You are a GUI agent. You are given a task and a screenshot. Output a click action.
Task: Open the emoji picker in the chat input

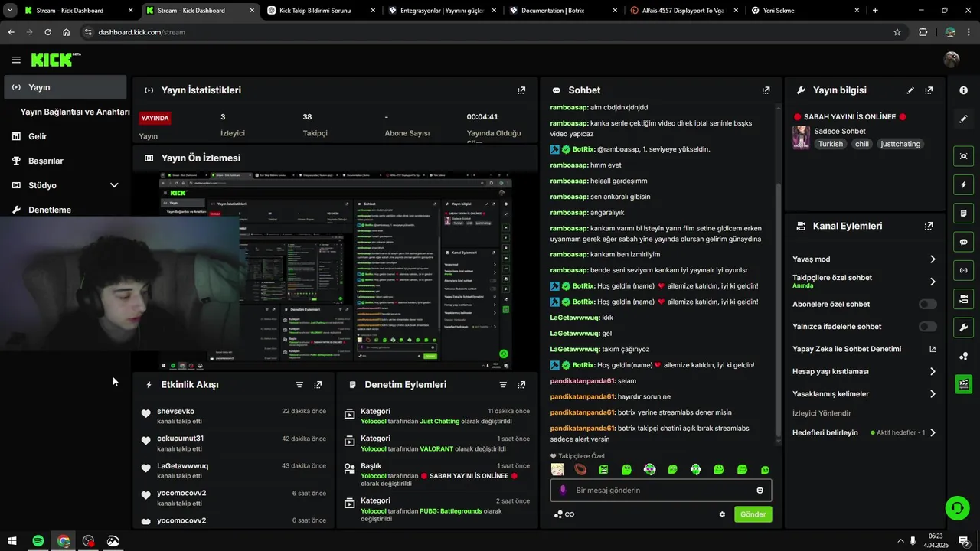[759, 491]
